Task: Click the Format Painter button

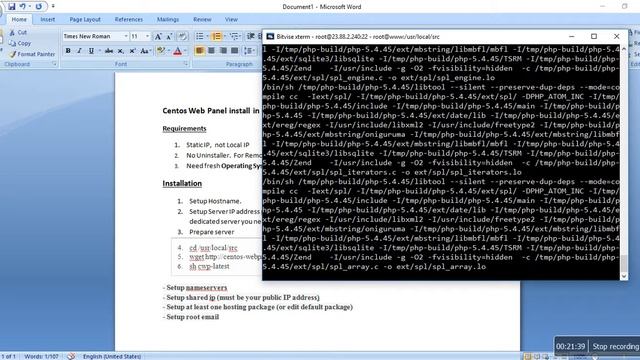Action: coord(32,54)
